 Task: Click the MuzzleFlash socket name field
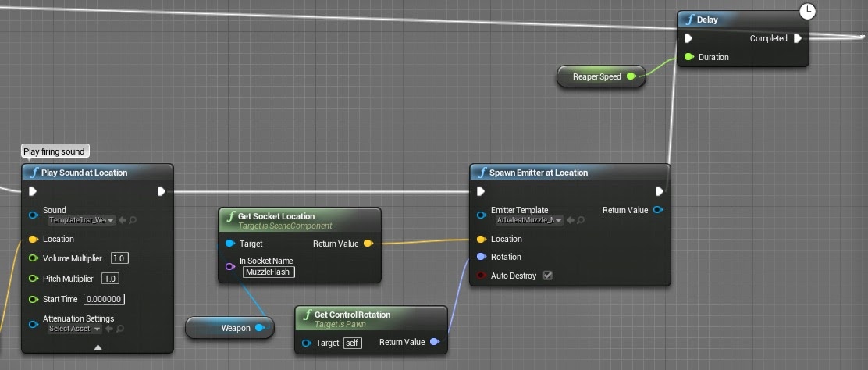click(x=269, y=272)
